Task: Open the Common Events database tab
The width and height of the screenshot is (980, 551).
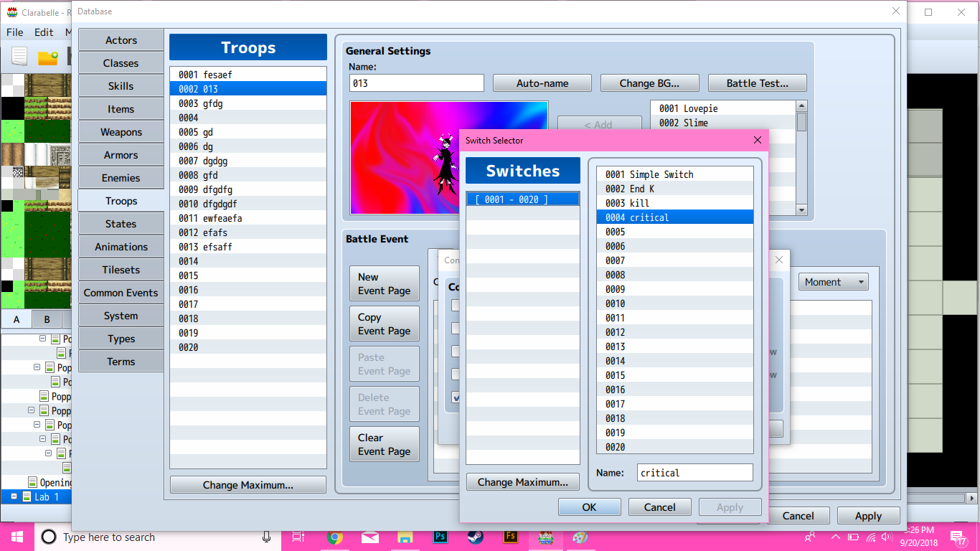Action: tap(121, 293)
